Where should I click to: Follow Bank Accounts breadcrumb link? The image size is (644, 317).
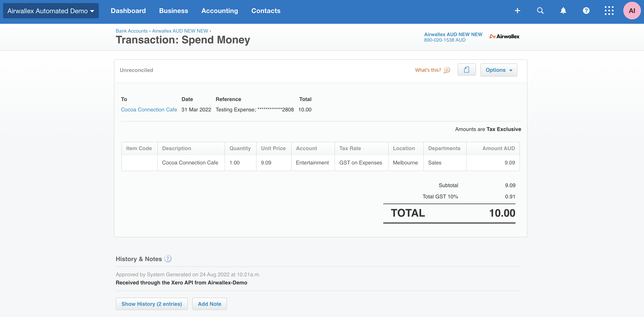(x=132, y=31)
